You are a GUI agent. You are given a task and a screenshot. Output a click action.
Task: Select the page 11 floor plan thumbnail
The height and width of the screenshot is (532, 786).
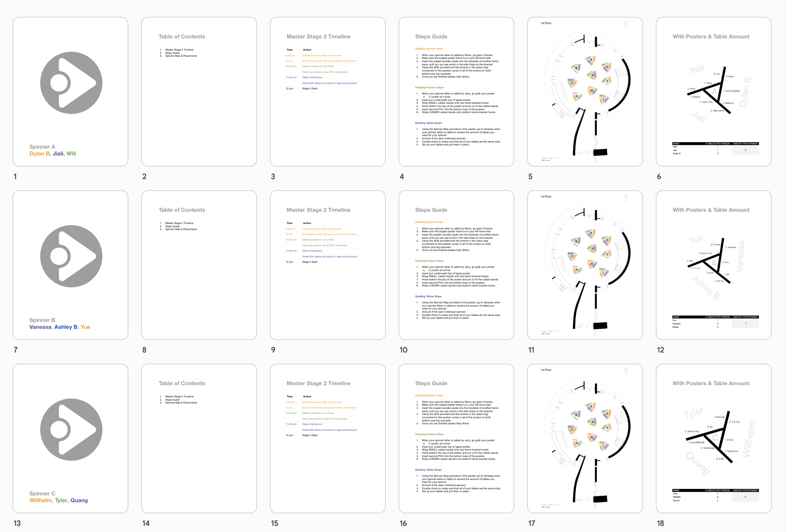[x=585, y=265]
